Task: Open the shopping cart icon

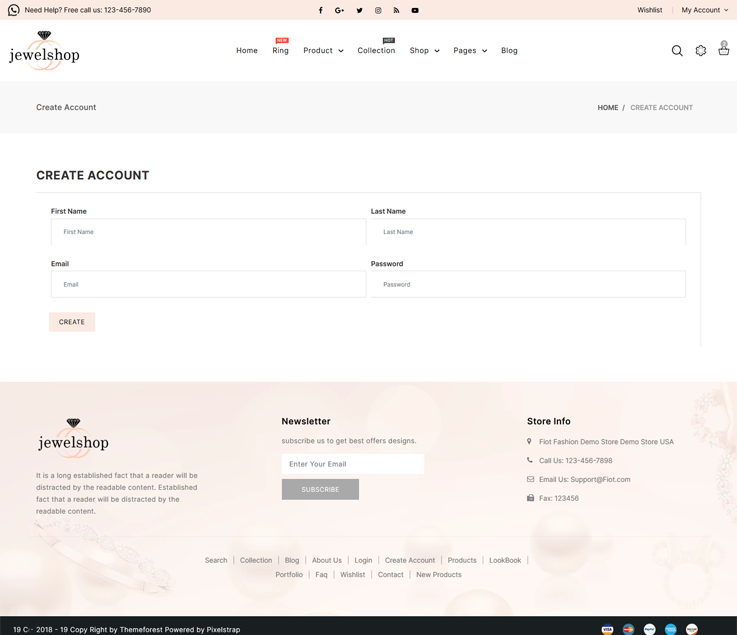Action: [x=724, y=49]
